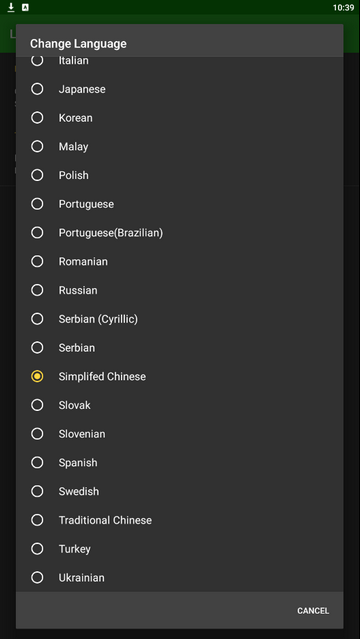The height and width of the screenshot is (639, 360).
Task: Select Portuguese language
Action: tap(179, 204)
